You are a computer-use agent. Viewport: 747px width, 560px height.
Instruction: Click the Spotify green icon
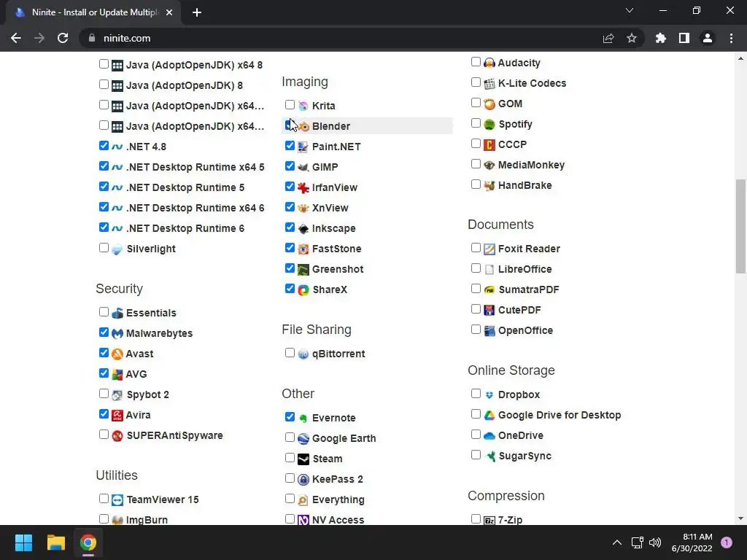click(489, 125)
